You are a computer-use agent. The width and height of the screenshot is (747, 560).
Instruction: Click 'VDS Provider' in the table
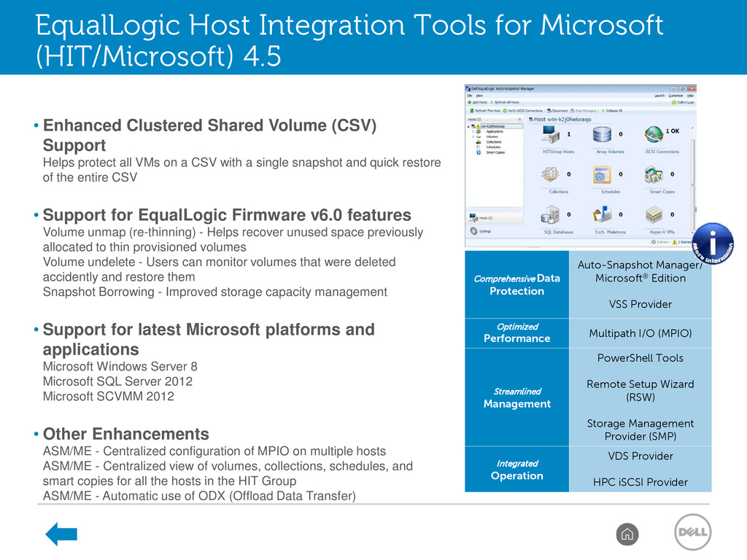click(x=640, y=456)
